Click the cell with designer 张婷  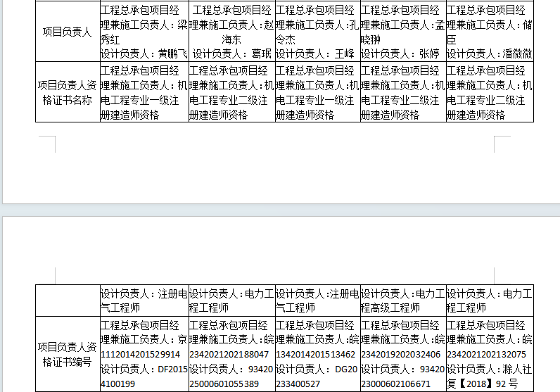[x=403, y=32]
